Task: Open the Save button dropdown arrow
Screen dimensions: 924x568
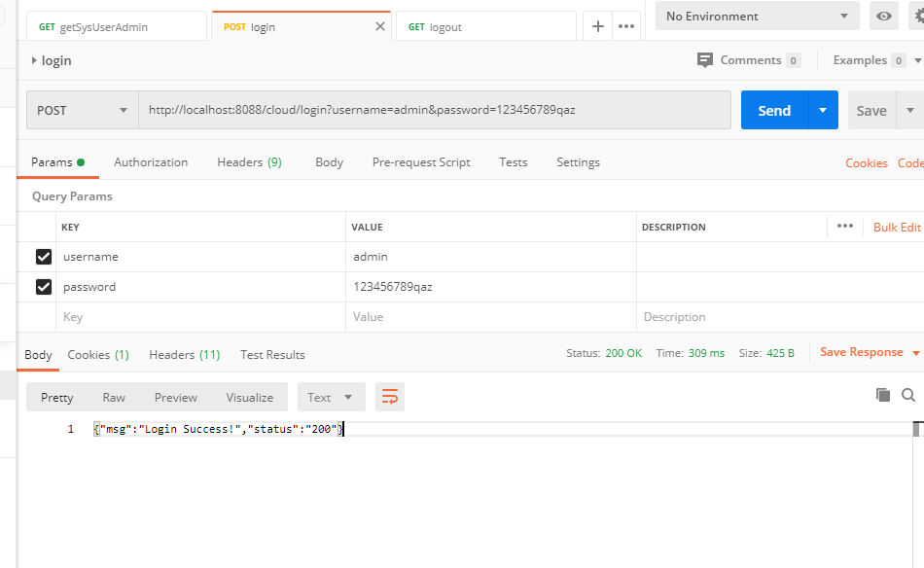Action: [909, 110]
